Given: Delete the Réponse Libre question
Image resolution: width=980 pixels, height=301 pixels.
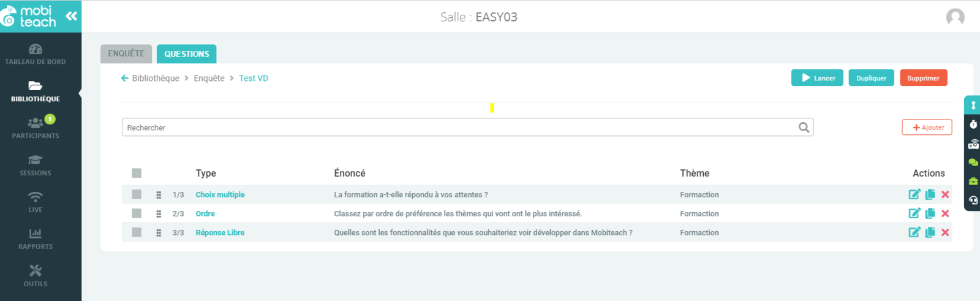Looking at the screenshot, I should (945, 232).
